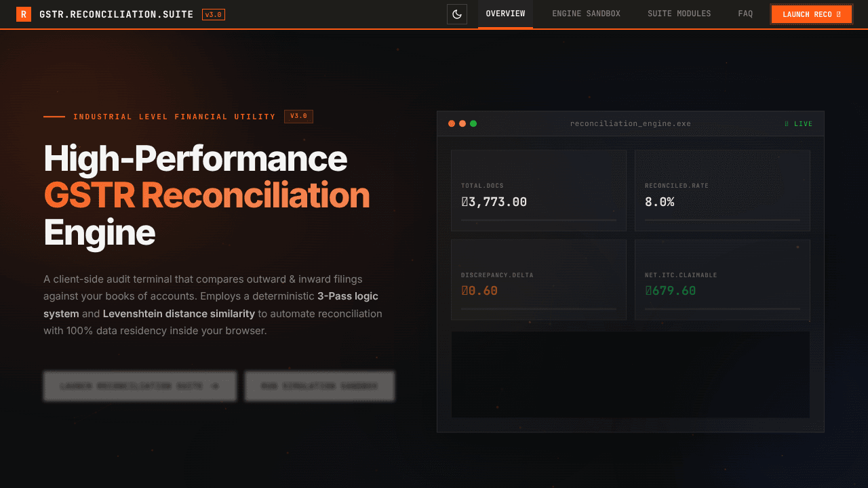This screenshot has width=868, height=488.
Task: Click GSTR.RECONCILIATION.SUITE site title
Action: 117,14
